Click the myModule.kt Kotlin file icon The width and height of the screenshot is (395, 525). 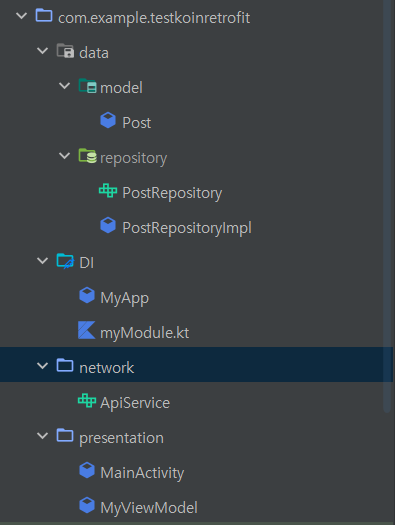[87, 330]
